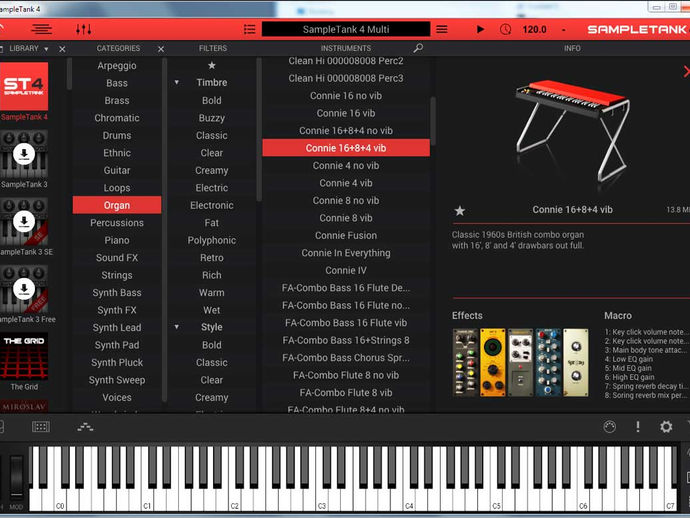The image size is (690, 518).
Task: Select the Arpeggio category
Action: (x=117, y=65)
